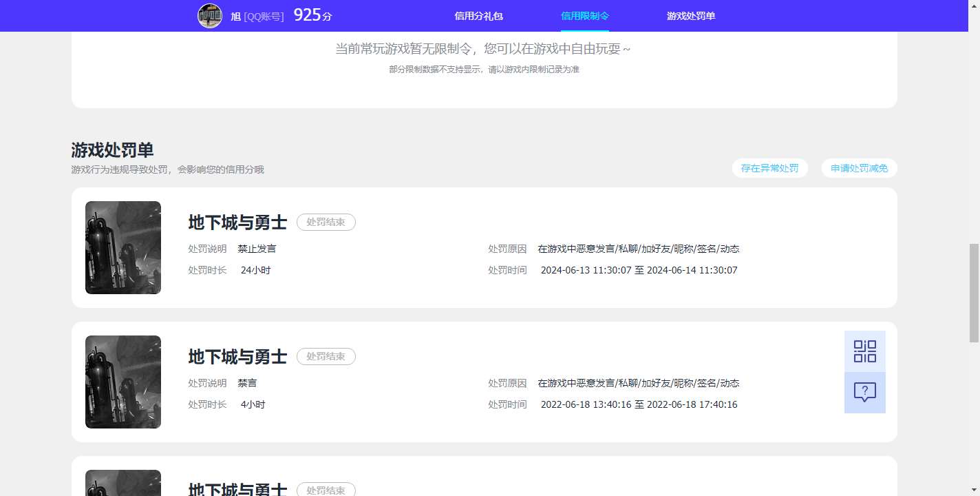View the second penalty card game thumbnail
The width and height of the screenshot is (980, 496).
coord(122,382)
